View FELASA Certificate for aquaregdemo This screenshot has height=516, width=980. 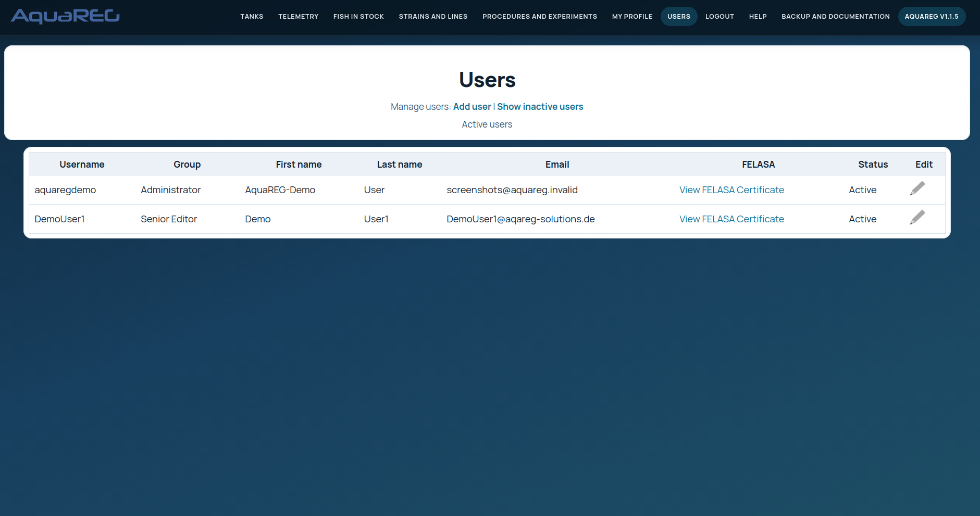tap(731, 190)
